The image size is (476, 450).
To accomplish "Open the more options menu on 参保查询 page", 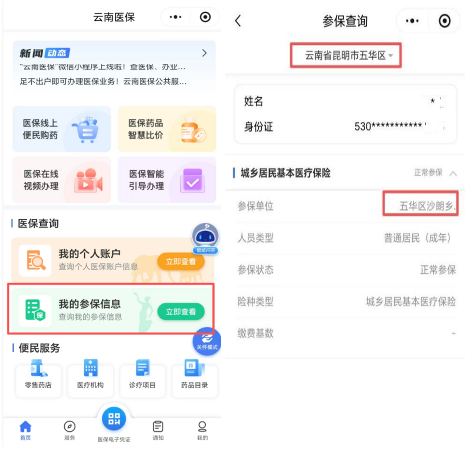I will pyautogui.click(x=411, y=20).
